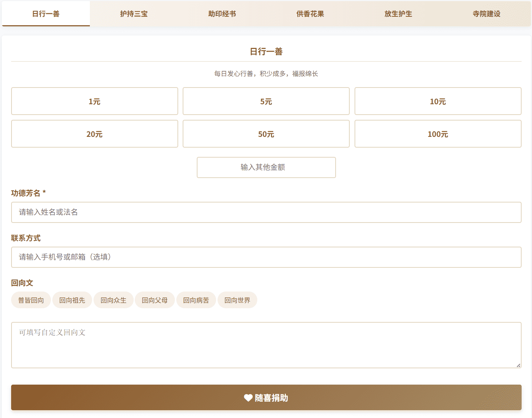Choose the 20元 amount option
The image size is (532, 418).
click(94, 134)
